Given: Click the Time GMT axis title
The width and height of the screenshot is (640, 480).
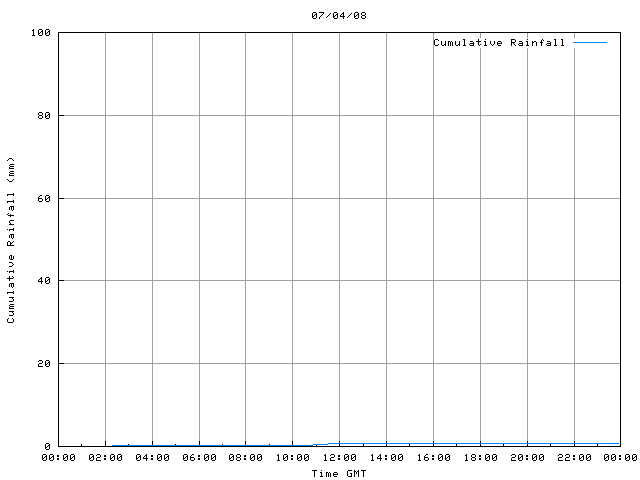Looking at the screenshot, I should (x=339, y=473).
